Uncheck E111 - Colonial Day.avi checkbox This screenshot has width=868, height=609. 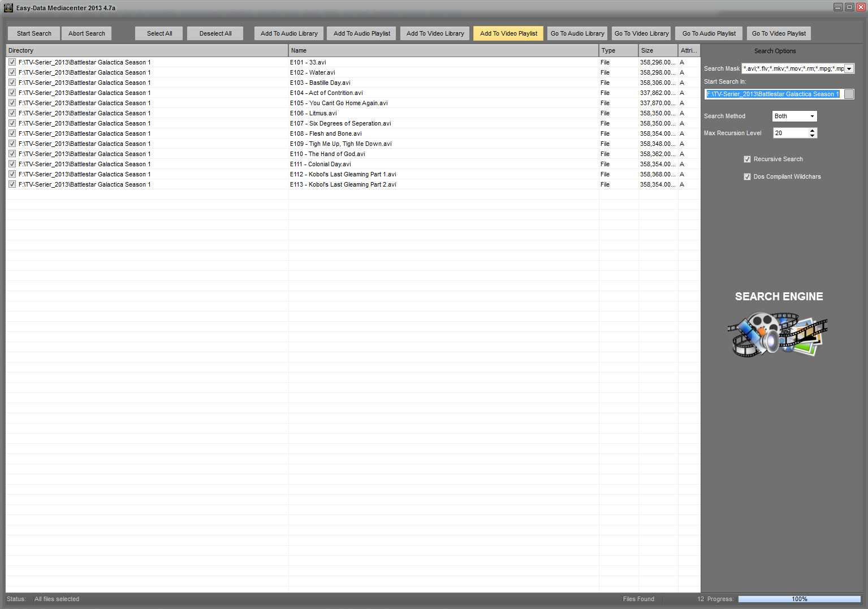point(12,164)
